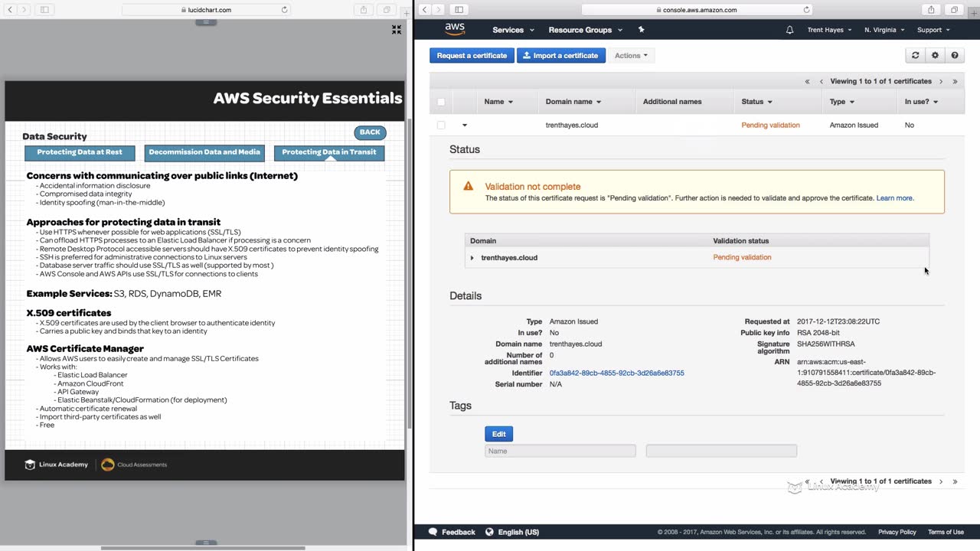This screenshot has width=980, height=551.
Task: Click Request a certificate
Action: [x=472, y=55]
